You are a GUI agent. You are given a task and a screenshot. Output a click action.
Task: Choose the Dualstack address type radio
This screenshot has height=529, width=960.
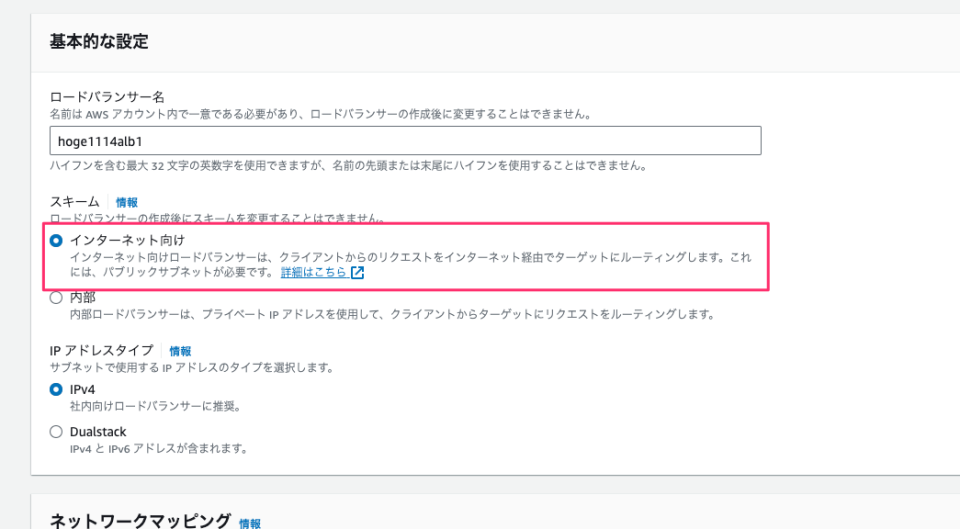click(x=56, y=432)
